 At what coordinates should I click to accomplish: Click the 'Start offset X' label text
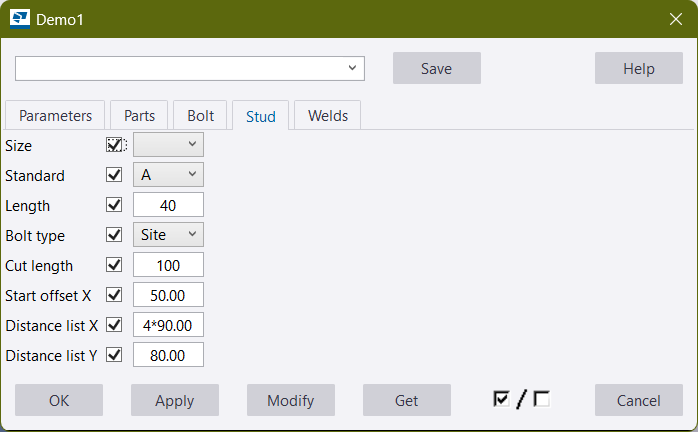click(48, 296)
